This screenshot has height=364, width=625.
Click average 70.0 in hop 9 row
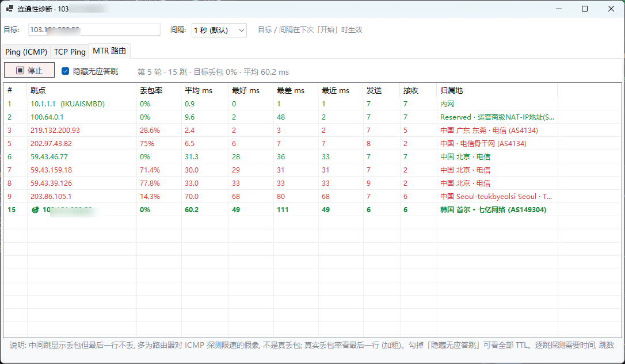click(192, 196)
